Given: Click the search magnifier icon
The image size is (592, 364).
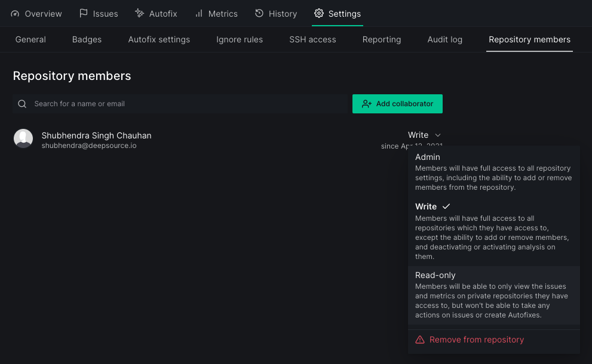Looking at the screenshot, I should click(x=22, y=104).
